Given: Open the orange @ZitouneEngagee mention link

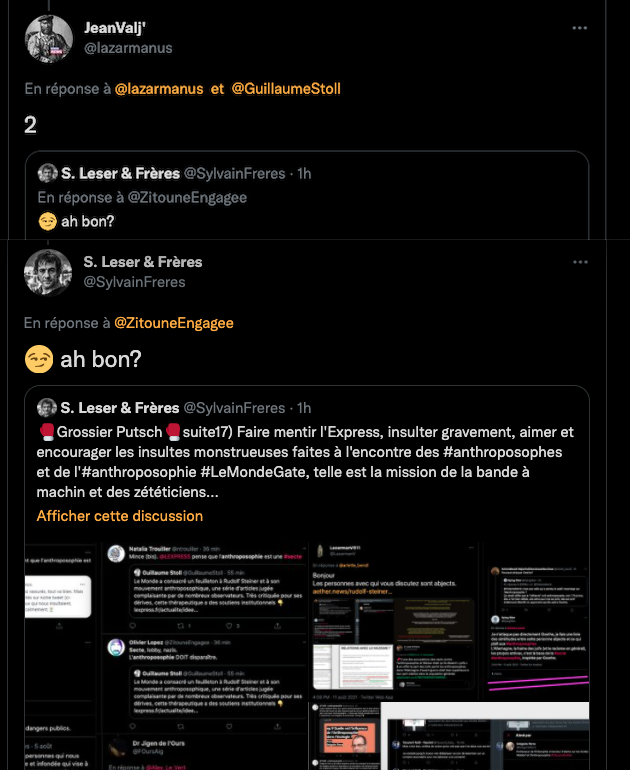Looking at the screenshot, I should (x=174, y=323).
